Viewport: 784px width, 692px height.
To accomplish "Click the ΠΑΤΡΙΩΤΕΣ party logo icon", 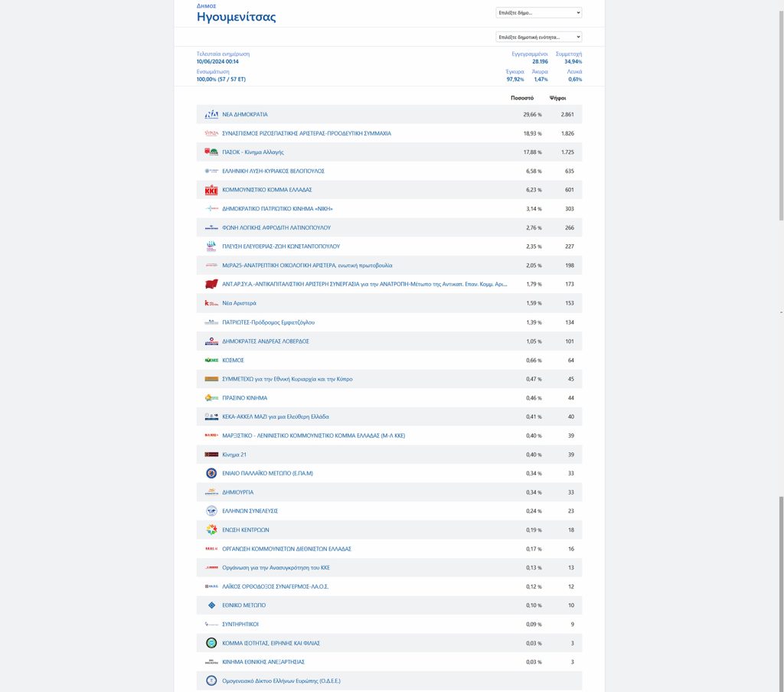I will (x=211, y=322).
